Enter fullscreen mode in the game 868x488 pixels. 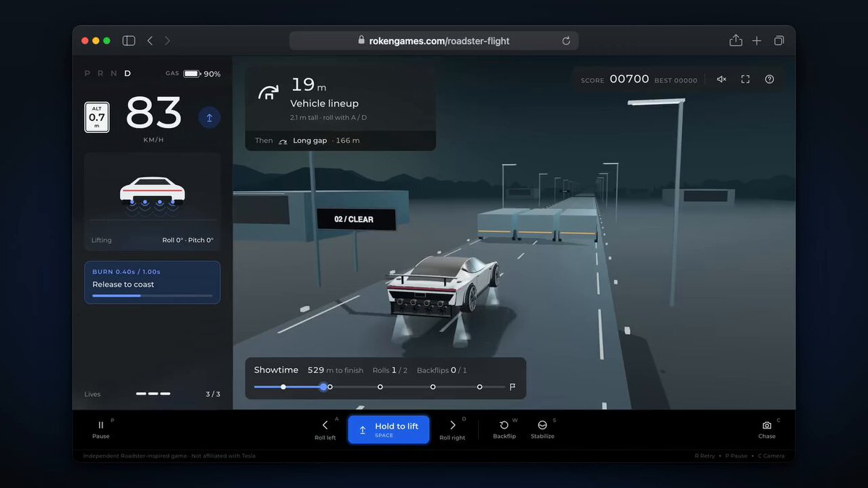pos(745,80)
